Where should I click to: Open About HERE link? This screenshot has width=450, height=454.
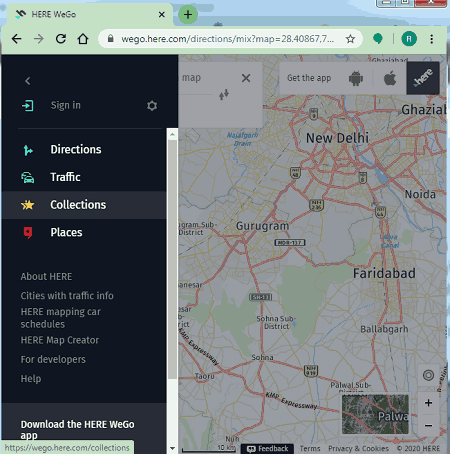tap(46, 277)
